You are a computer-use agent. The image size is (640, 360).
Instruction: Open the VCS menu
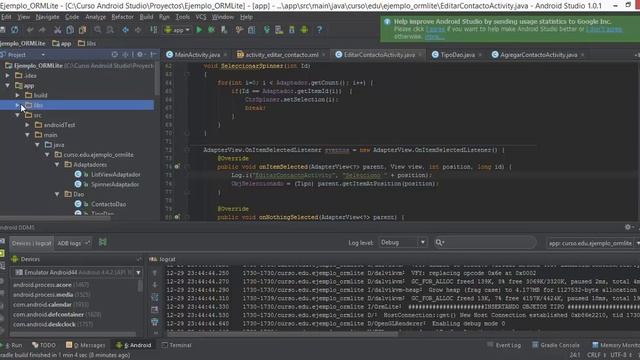click(x=201, y=17)
